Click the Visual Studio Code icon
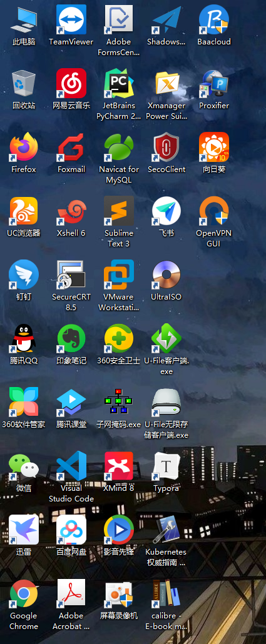266x644 pixels. pos(71,466)
